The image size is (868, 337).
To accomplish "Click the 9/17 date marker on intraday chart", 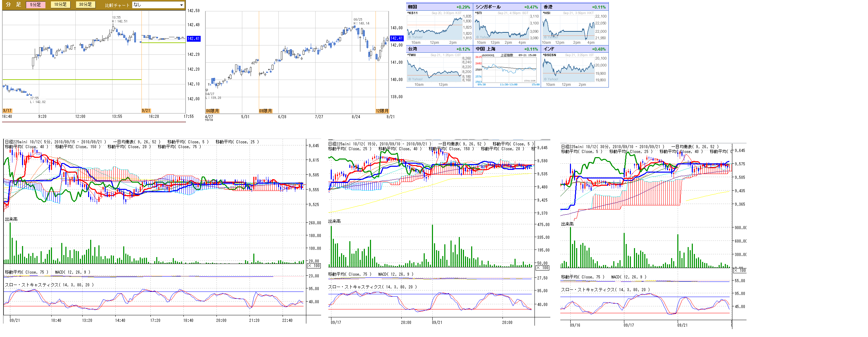I will [x=7, y=111].
